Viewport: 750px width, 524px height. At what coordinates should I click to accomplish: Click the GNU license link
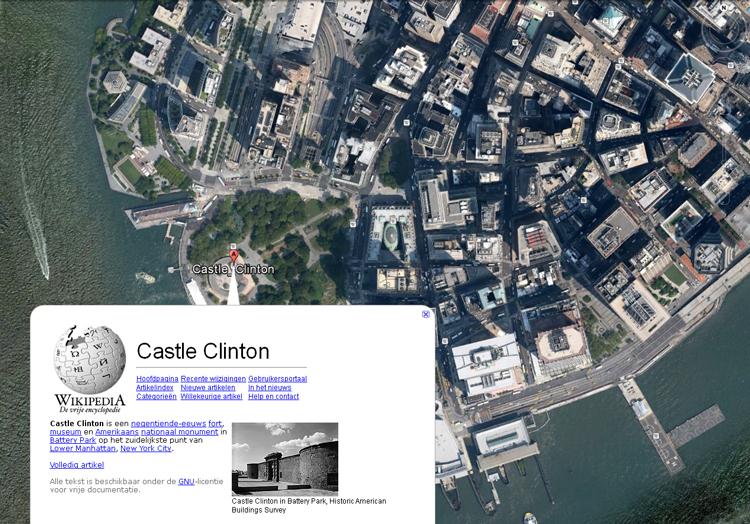pyautogui.click(x=186, y=482)
